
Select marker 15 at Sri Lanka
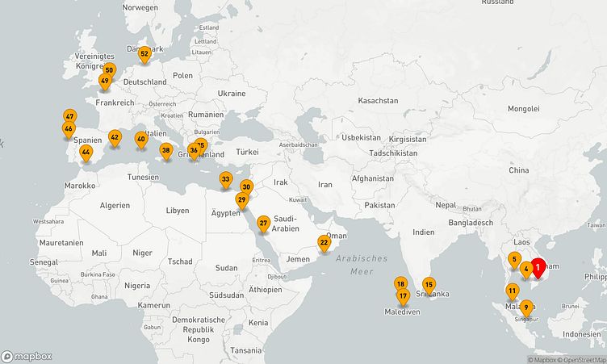[x=429, y=285]
